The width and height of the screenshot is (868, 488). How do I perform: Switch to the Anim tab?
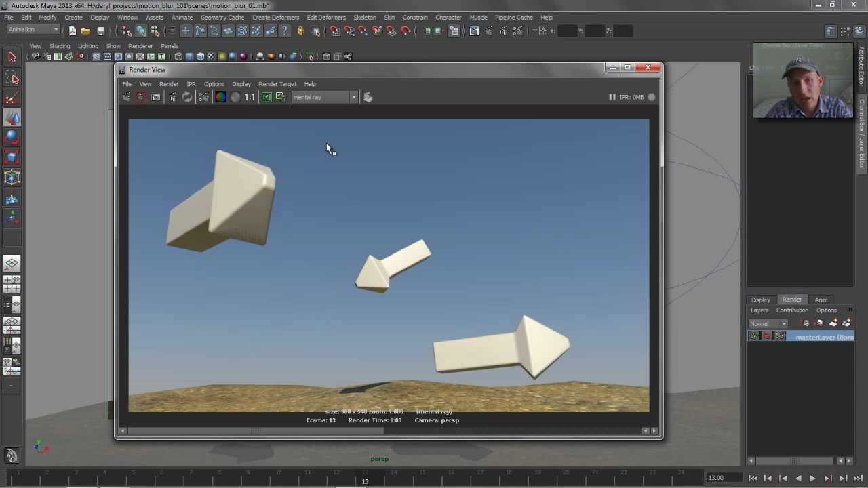click(x=821, y=300)
